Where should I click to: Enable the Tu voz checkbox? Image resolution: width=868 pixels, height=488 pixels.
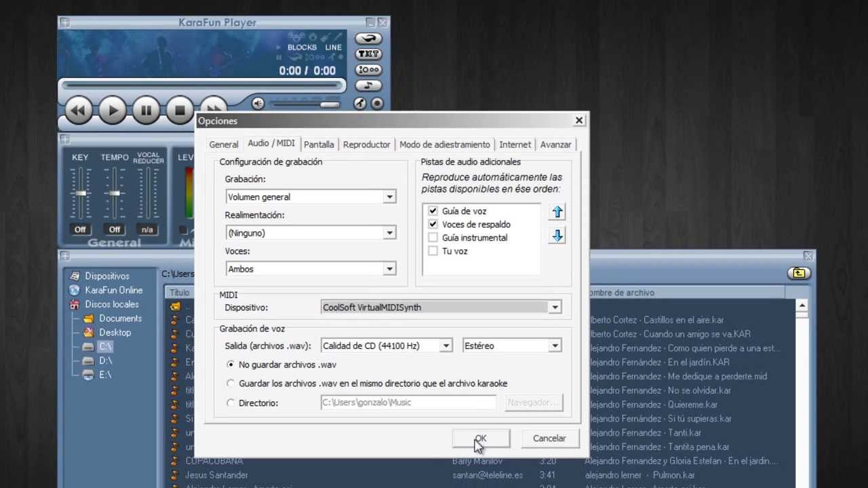coord(433,251)
